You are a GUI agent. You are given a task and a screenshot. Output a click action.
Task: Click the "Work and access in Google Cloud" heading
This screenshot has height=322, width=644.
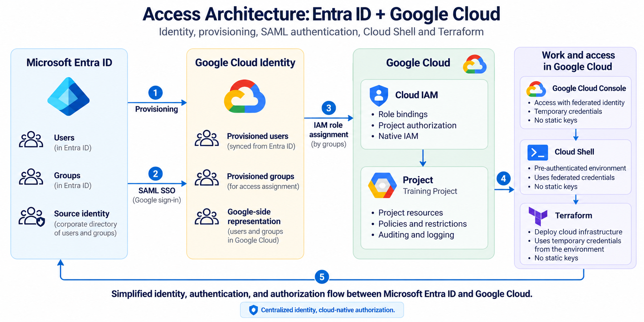[578, 61]
